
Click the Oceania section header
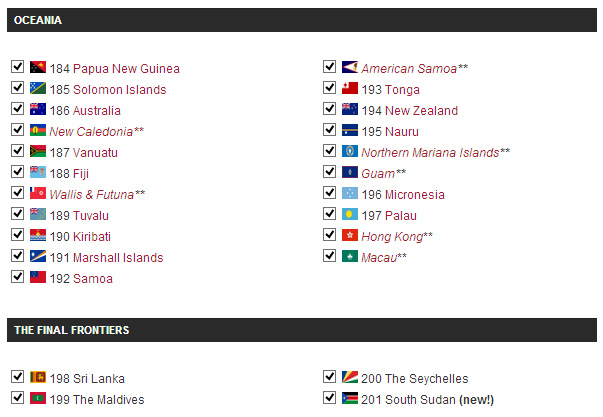click(x=302, y=20)
